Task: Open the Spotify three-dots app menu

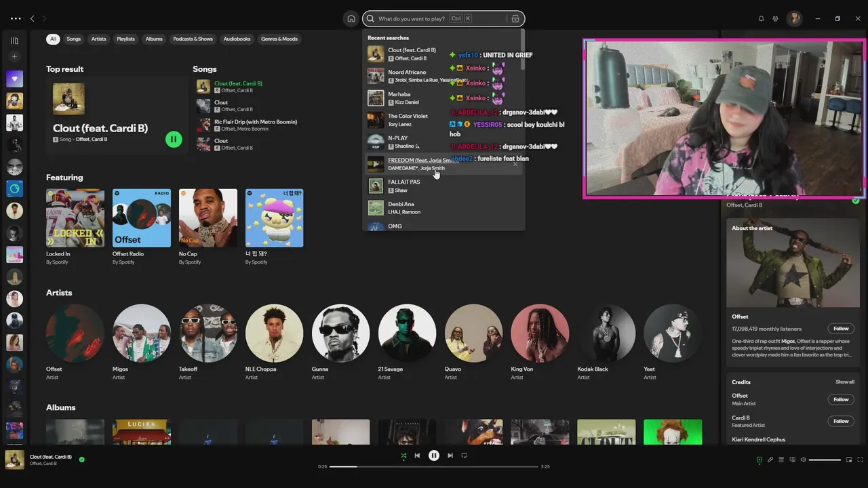Action: click(x=16, y=18)
